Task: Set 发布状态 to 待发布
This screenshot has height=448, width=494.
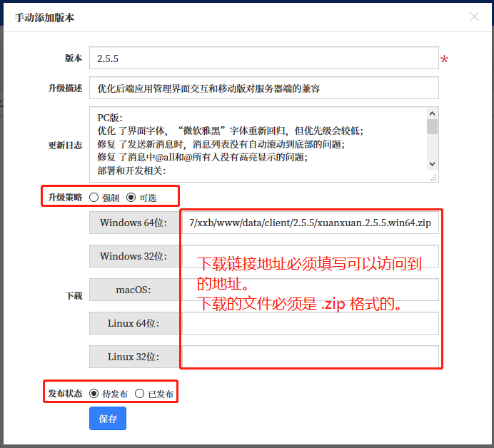Action: tap(94, 393)
